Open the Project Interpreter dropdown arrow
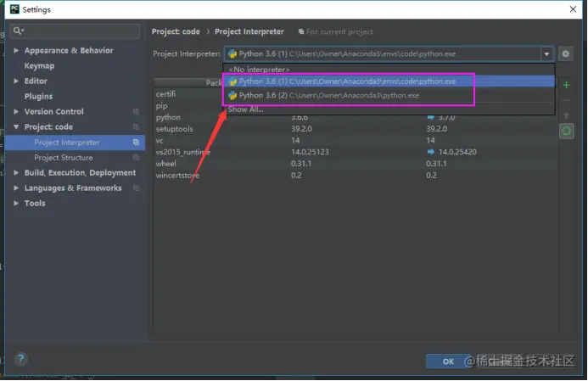The width and height of the screenshot is (588, 381). [x=546, y=54]
